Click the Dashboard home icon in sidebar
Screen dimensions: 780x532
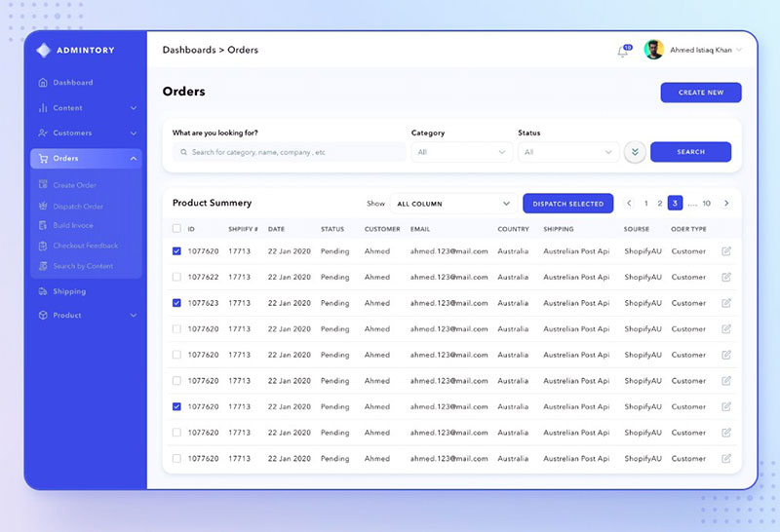tap(43, 83)
